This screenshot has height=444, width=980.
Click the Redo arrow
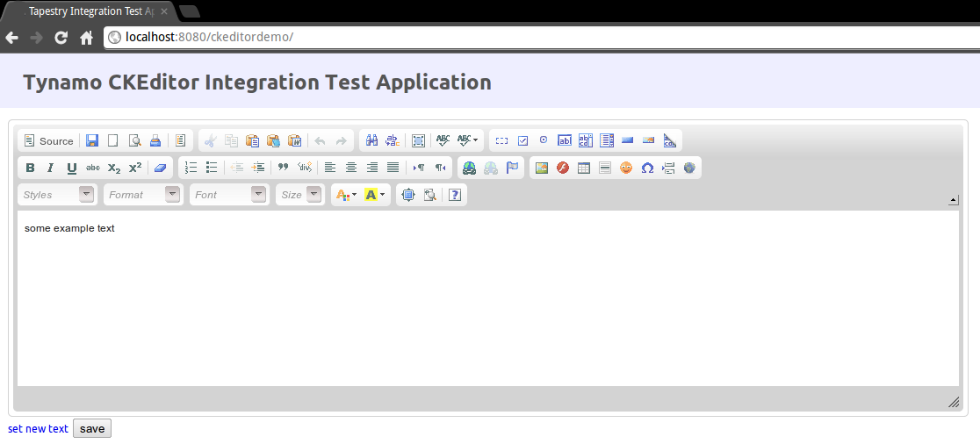(342, 141)
